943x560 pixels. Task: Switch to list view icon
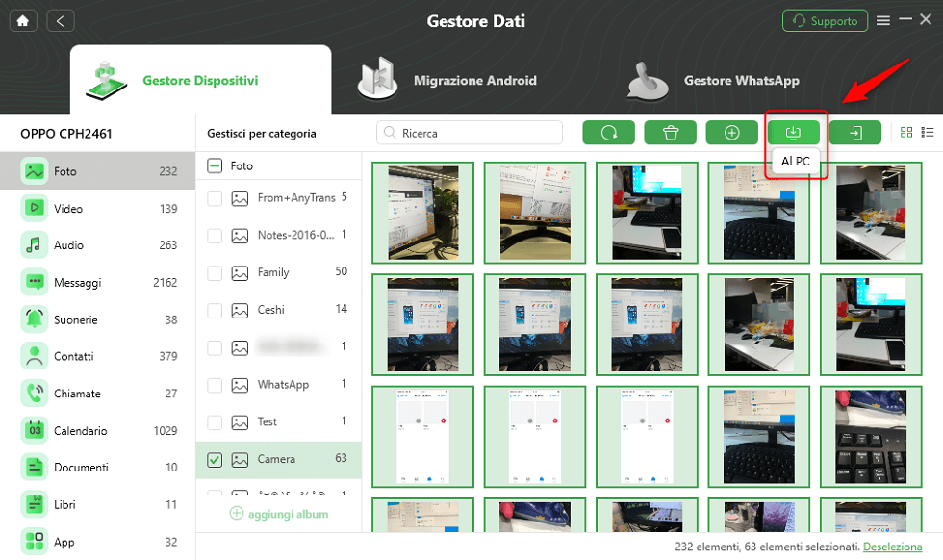pyautogui.click(x=928, y=133)
